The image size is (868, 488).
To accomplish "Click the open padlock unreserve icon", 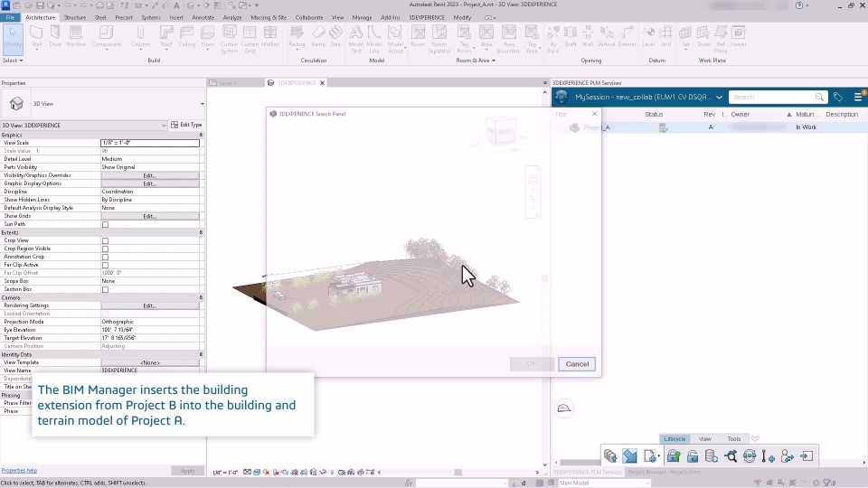I will pos(693,455).
